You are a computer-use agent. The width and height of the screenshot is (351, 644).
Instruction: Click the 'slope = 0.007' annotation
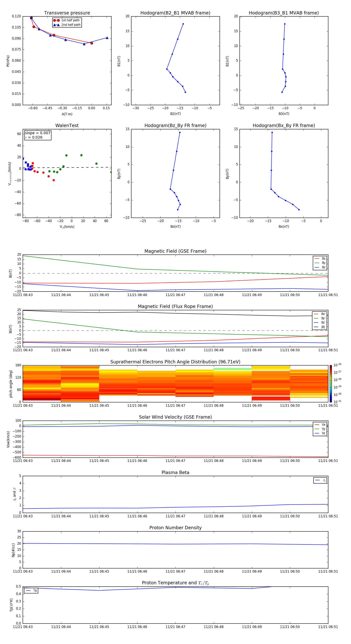click(x=38, y=133)
